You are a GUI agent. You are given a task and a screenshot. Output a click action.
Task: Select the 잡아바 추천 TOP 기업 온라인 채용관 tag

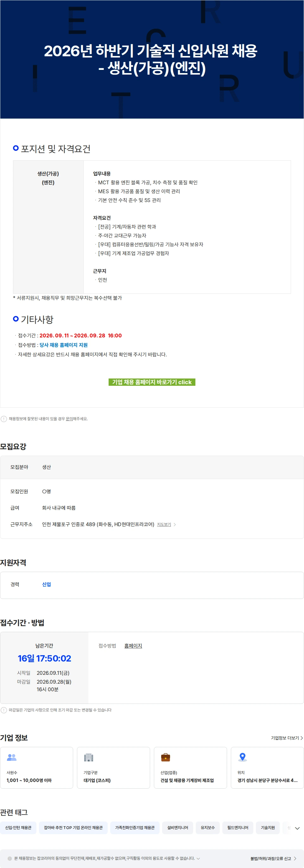(x=73, y=828)
